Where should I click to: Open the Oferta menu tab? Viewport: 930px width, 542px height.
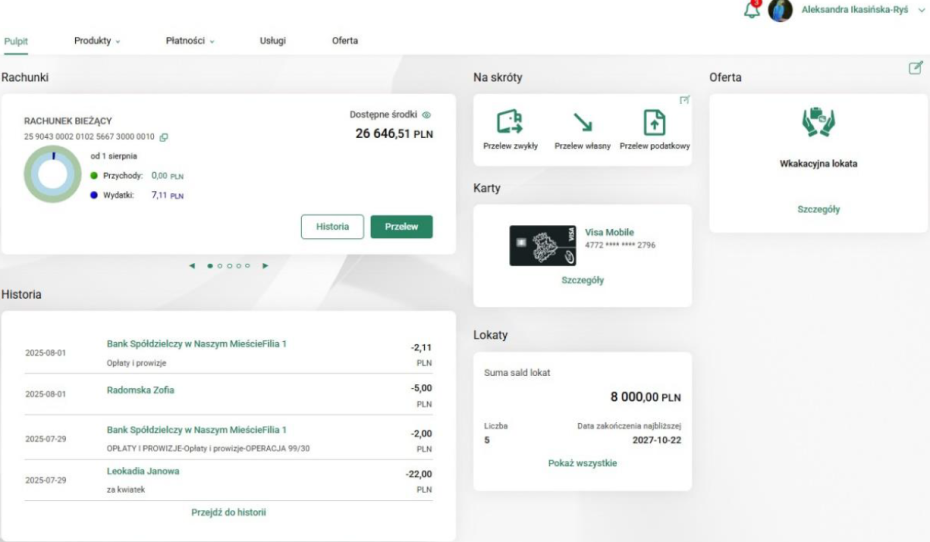click(344, 41)
